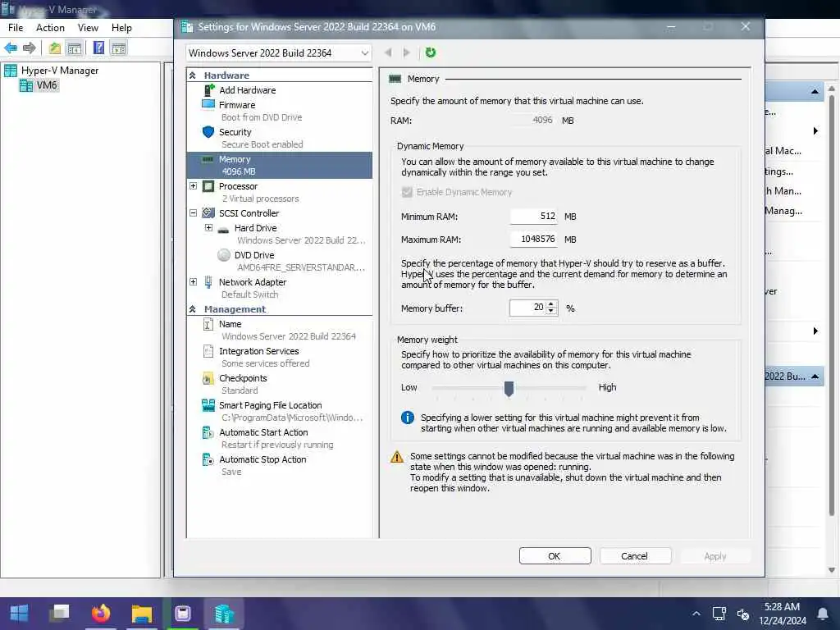Select the Hard Drive entry
Screen dimensions: 840x630
(x=255, y=228)
